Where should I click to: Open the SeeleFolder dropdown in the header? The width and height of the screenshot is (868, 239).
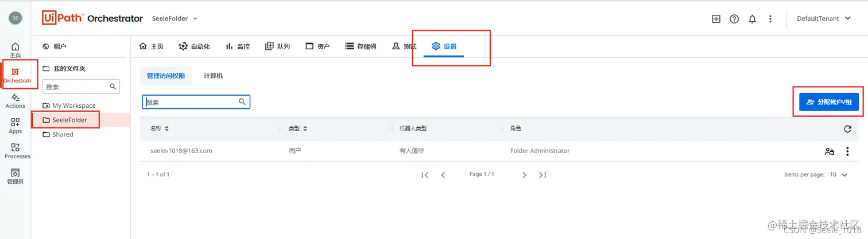coord(175,18)
